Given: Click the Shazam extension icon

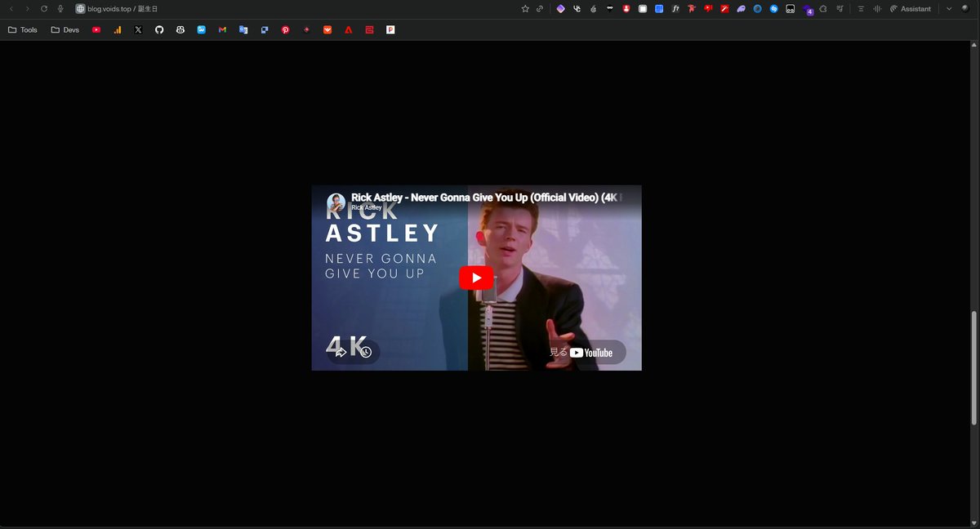Looking at the screenshot, I should pos(773,9).
